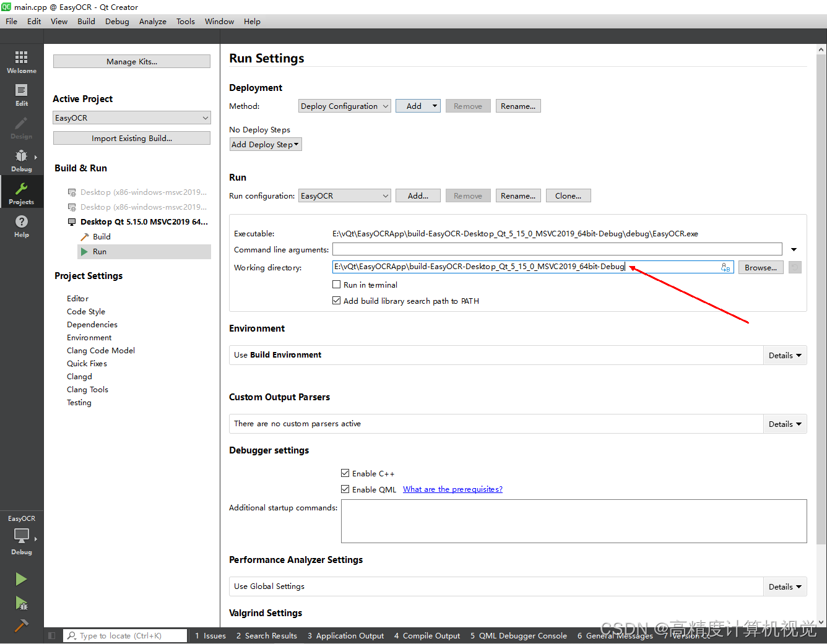Open the Build menu

86,21
